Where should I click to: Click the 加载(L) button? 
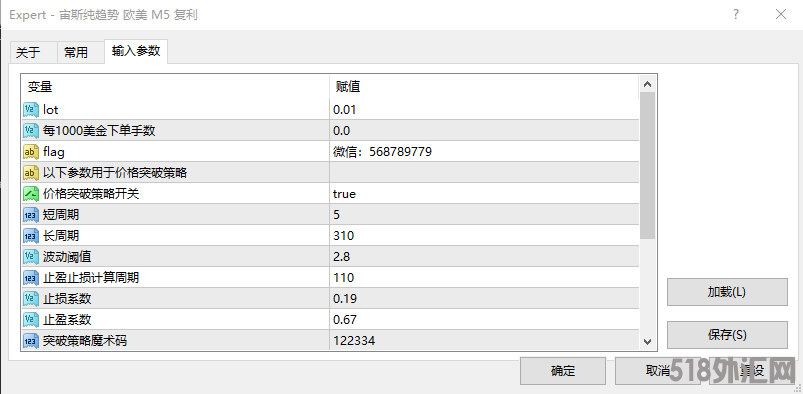pyautogui.click(x=727, y=292)
